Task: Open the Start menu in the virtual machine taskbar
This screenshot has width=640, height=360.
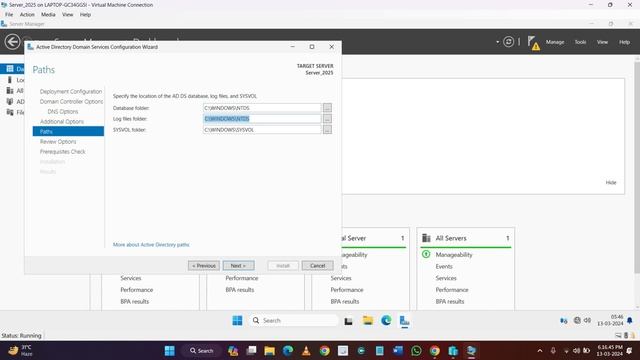Action: pos(237,321)
